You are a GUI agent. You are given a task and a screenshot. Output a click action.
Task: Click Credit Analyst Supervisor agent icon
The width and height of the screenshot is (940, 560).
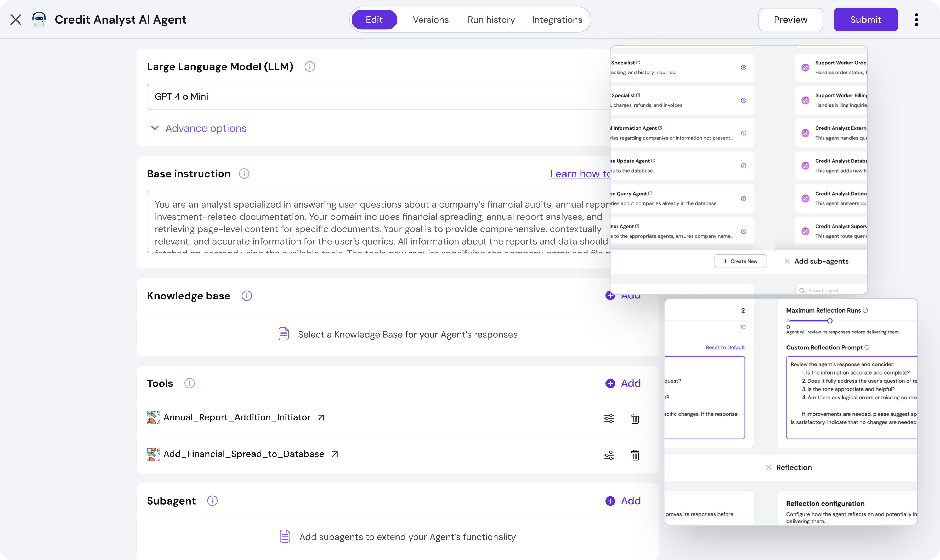click(805, 231)
